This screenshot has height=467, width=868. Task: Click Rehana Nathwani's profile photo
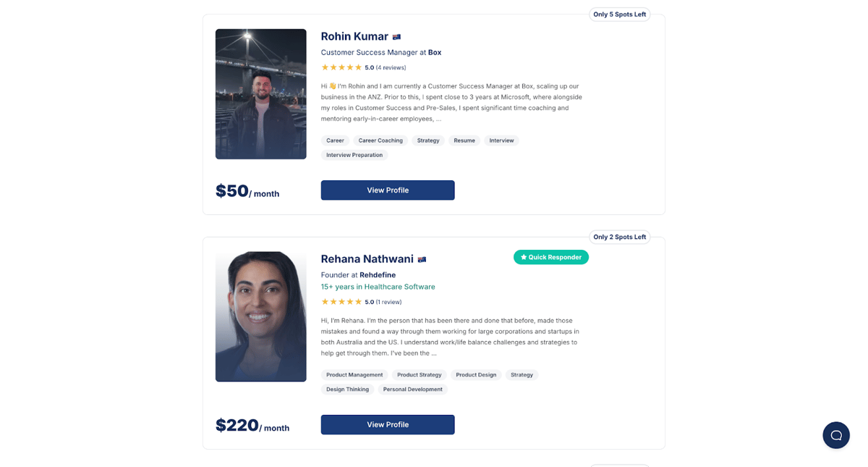[x=260, y=316]
